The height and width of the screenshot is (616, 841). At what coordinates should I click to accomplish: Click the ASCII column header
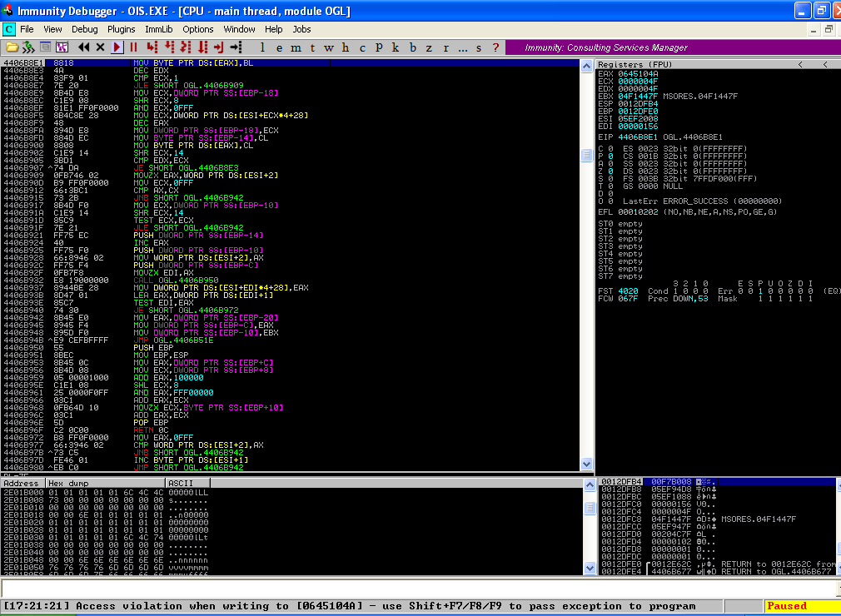187,483
